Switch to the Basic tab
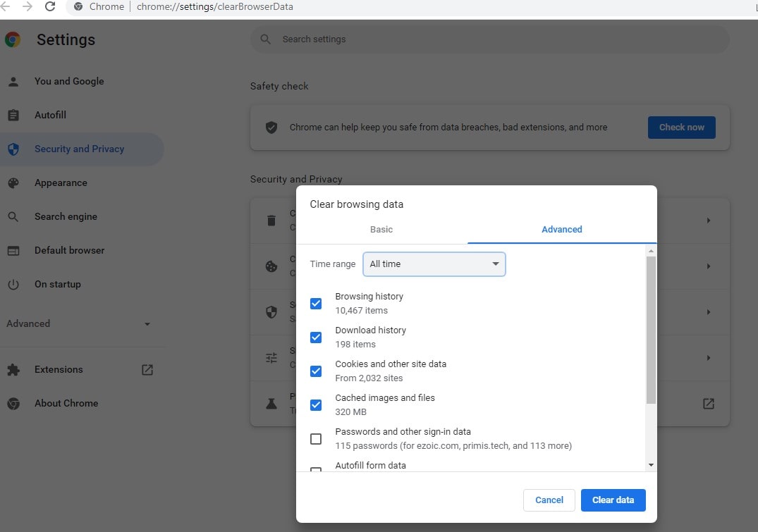Image resolution: width=758 pixels, height=532 pixels. click(x=381, y=229)
